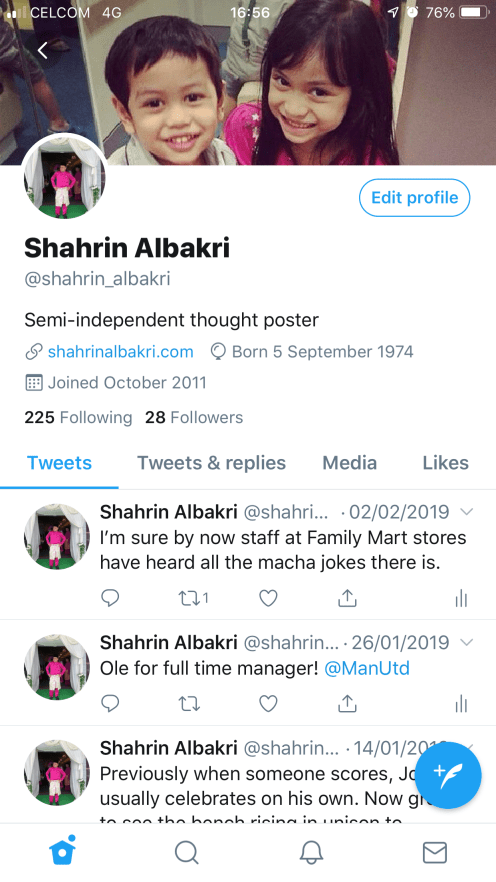Share the Family Mart tweet
The image size is (496, 882).
pyautogui.click(x=347, y=598)
